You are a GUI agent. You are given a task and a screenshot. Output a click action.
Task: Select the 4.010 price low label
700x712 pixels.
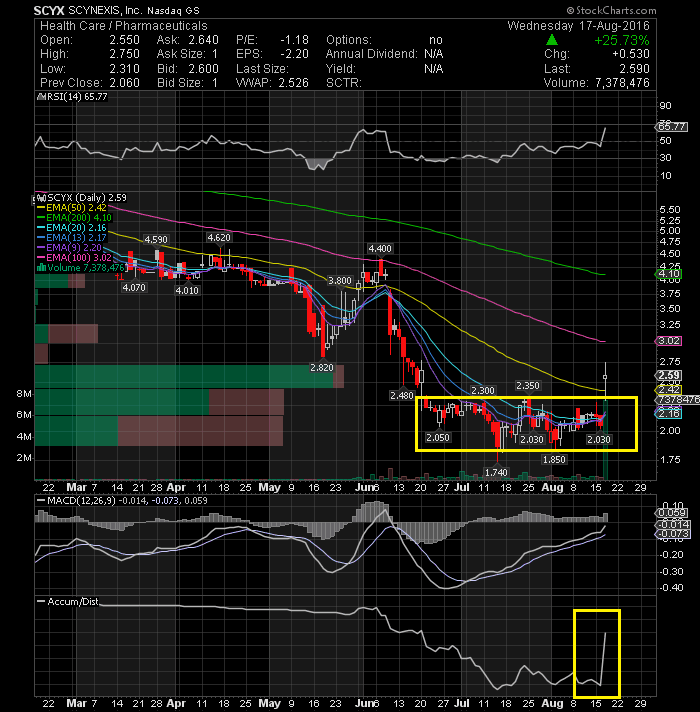pyautogui.click(x=187, y=290)
